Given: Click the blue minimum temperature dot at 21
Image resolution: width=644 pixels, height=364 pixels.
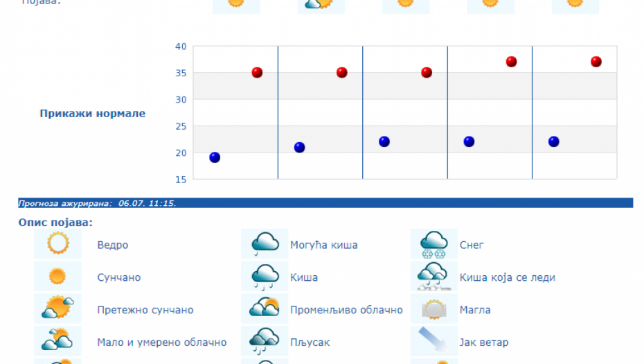Looking at the screenshot, I should pos(299,147).
